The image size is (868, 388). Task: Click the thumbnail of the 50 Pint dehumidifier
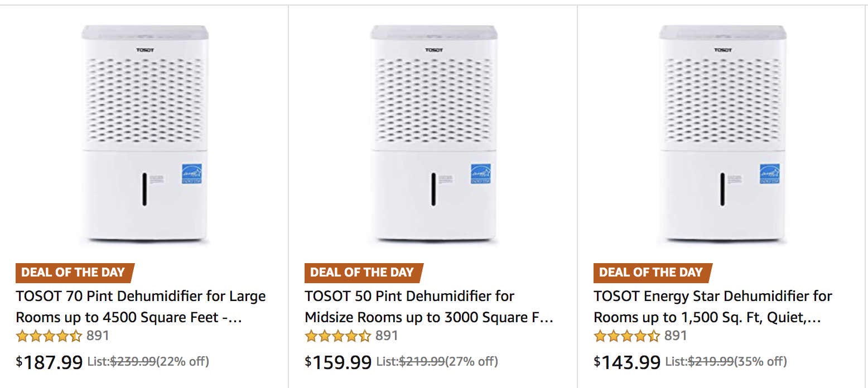(432, 134)
